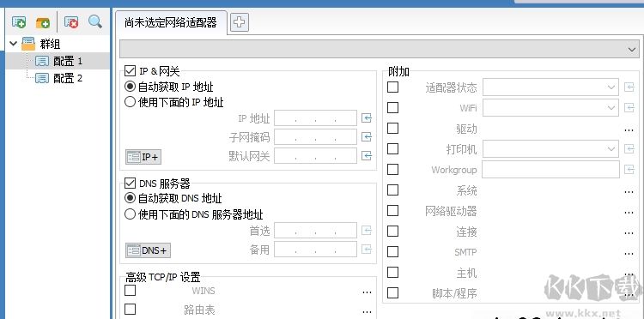Select 自动获取 IP 地址 radio button
The image size is (644, 319).
coord(130,87)
